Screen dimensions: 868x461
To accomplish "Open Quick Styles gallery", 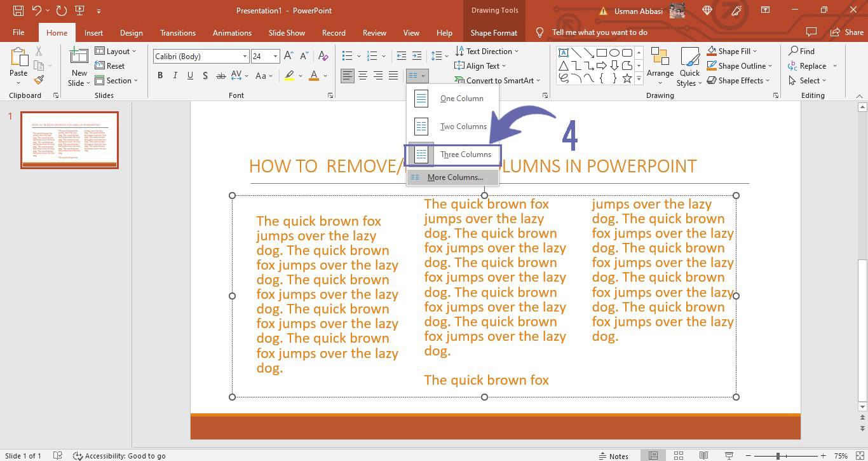I will click(x=689, y=66).
